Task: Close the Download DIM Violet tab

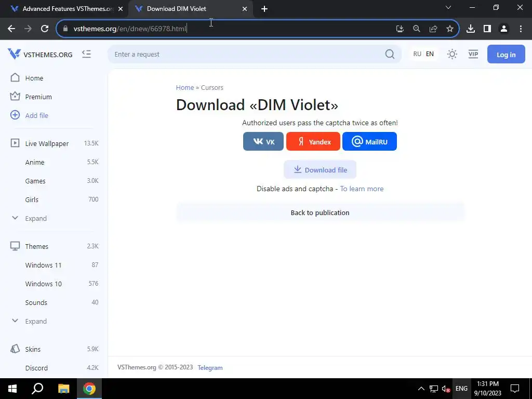Action: click(245, 9)
